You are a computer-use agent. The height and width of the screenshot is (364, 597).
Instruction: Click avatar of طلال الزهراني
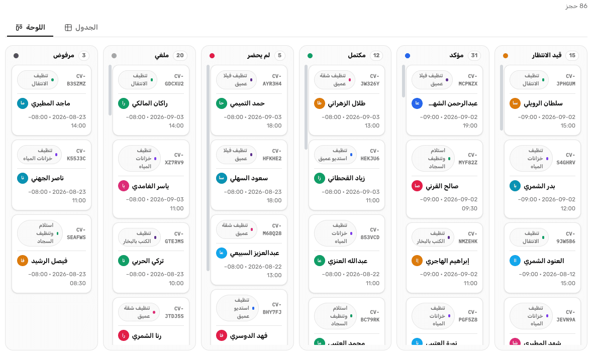click(320, 103)
